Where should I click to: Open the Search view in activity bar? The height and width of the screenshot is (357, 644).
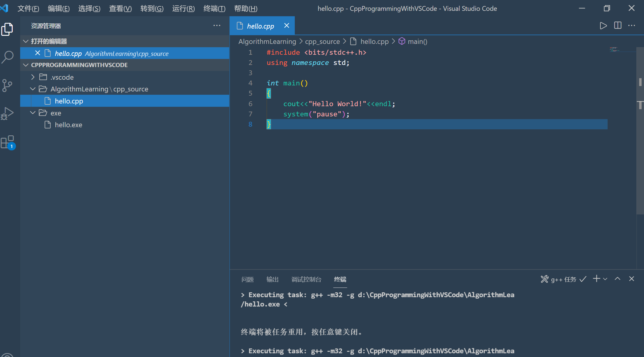point(7,57)
